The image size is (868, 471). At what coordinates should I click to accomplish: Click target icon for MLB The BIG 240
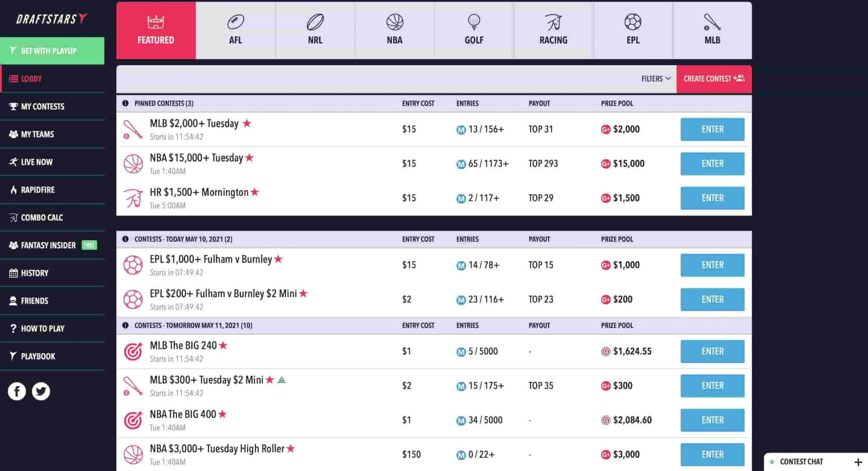point(133,351)
